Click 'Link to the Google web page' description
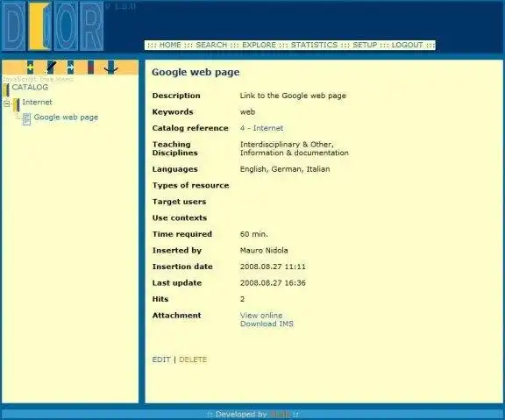 click(x=293, y=96)
